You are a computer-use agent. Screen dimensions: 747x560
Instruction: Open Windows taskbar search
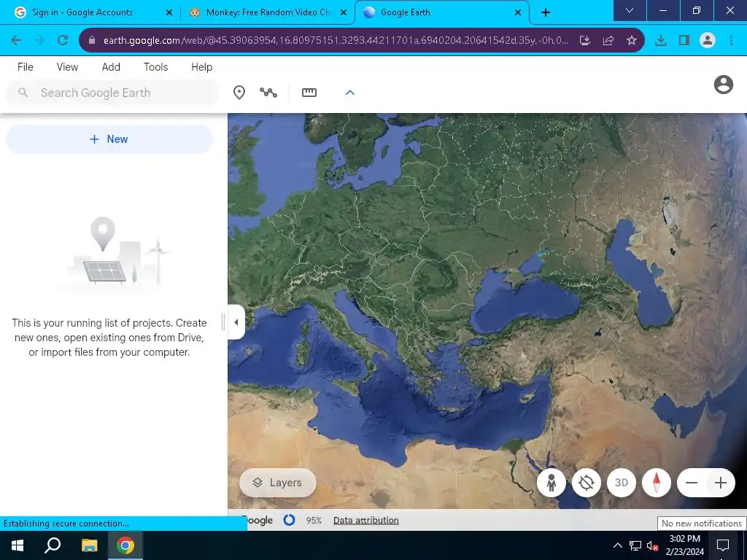click(x=53, y=545)
